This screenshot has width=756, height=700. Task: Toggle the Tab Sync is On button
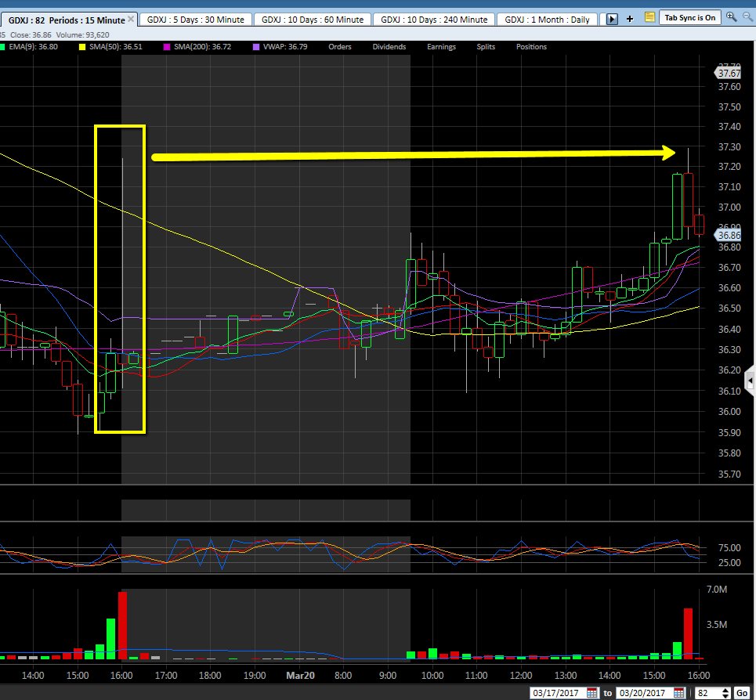pyautogui.click(x=690, y=17)
